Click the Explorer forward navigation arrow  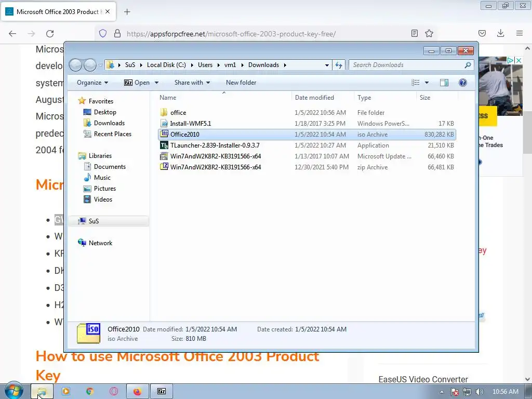click(90, 65)
